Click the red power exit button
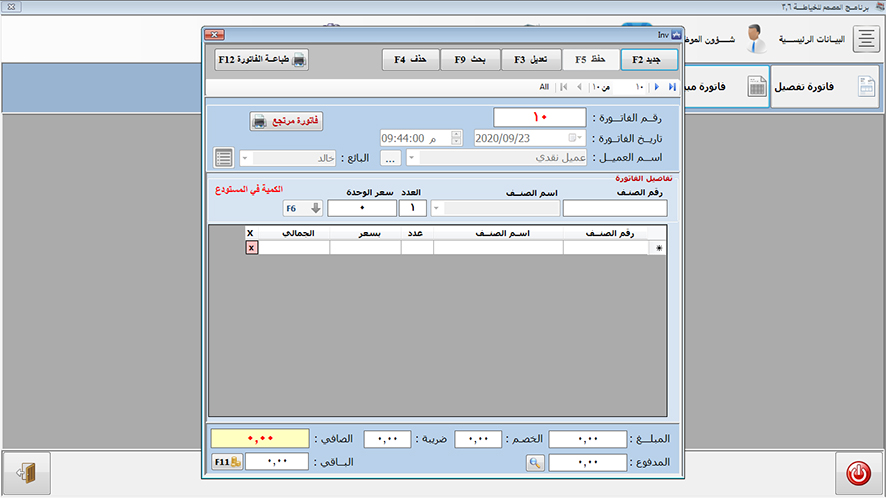The height and width of the screenshot is (498, 886). pyautogui.click(x=858, y=472)
